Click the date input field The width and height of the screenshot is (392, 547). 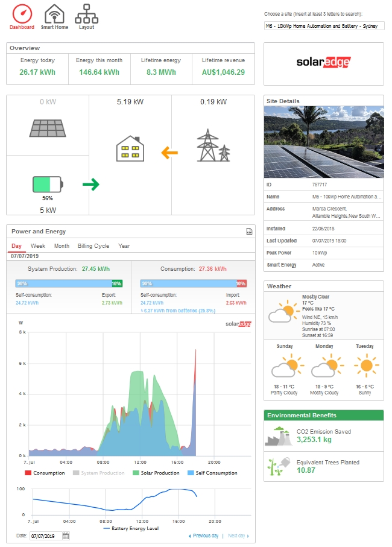[x=45, y=536]
